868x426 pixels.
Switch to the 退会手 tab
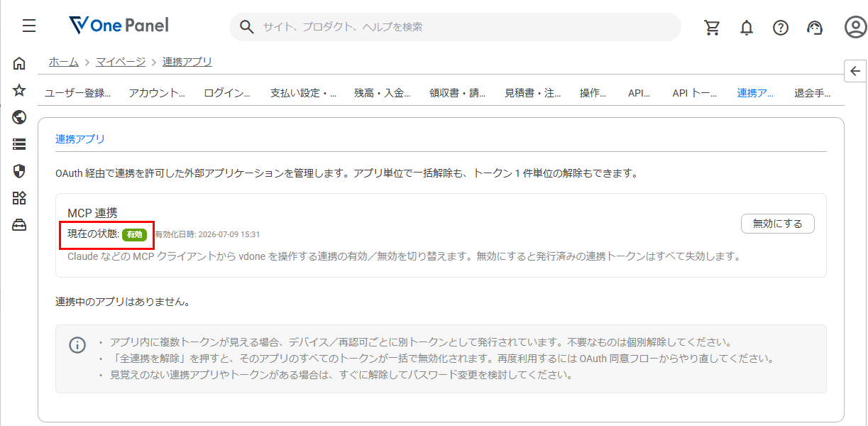pyautogui.click(x=813, y=93)
